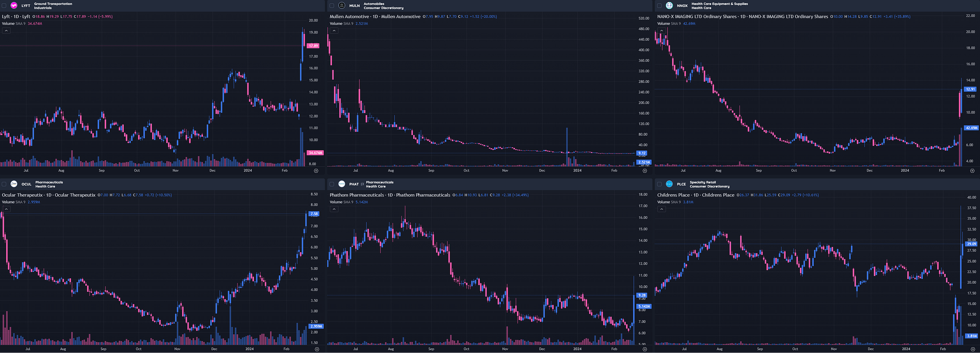Click the Lyft company logo icon
This screenshot has height=353, width=980.
(14, 6)
